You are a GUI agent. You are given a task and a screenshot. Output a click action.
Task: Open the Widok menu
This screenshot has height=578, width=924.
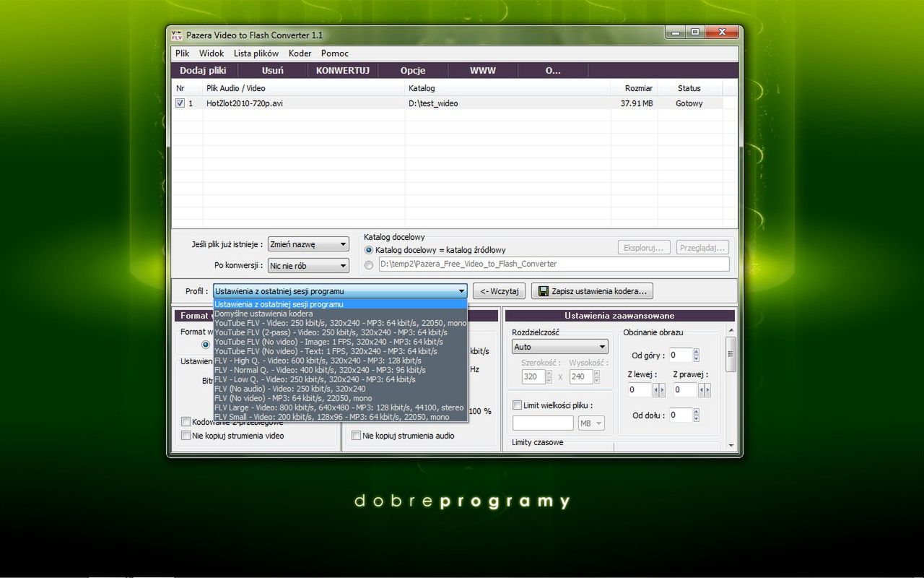(212, 53)
